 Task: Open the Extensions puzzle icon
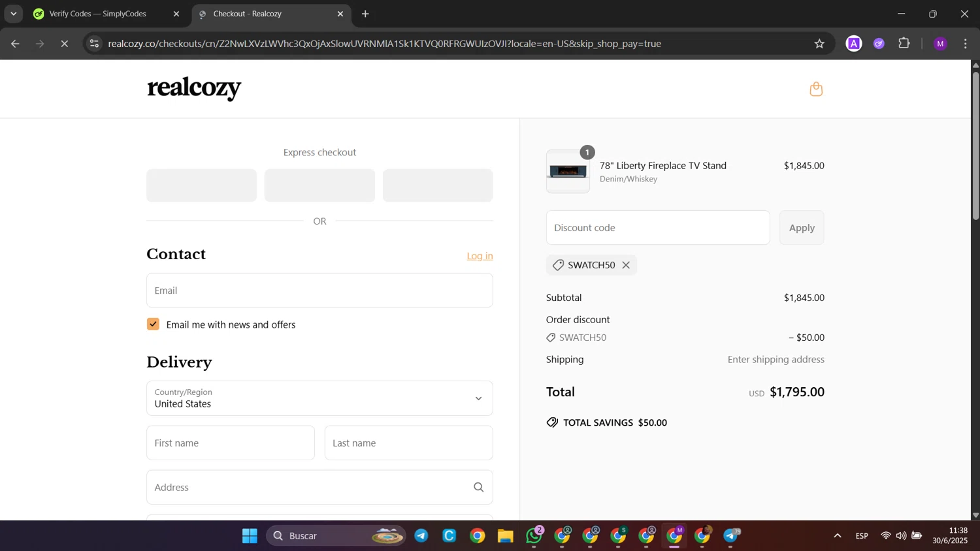pos(904,44)
